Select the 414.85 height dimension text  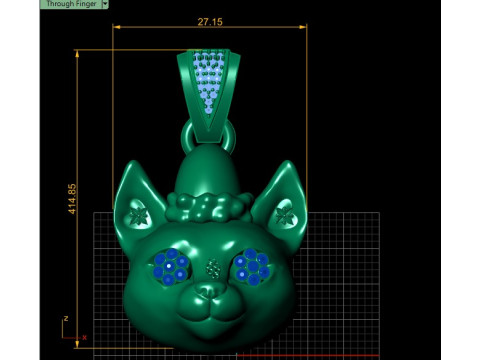tap(72, 199)
